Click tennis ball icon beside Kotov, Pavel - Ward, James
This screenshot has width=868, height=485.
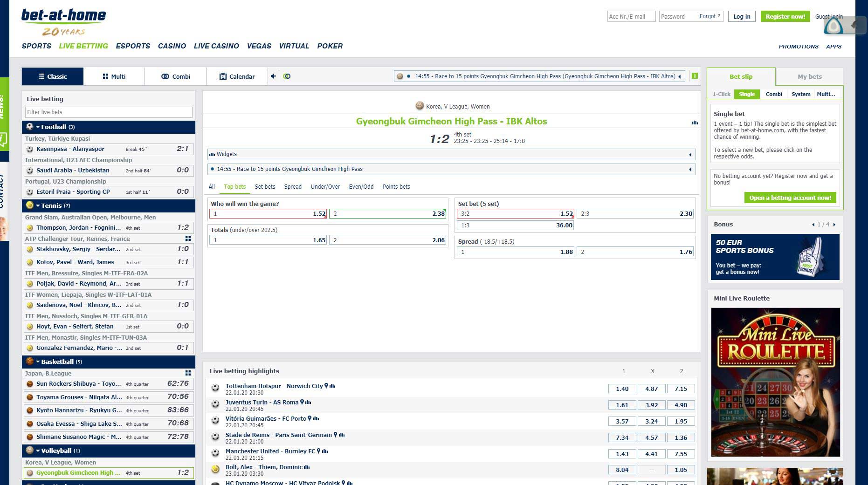(x=30, y=262)
